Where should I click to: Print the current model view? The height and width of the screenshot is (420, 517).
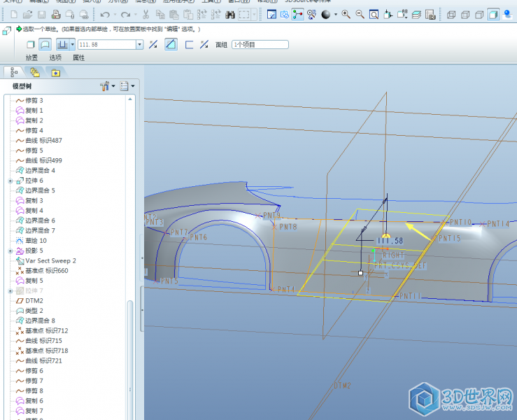click(56, 15)
